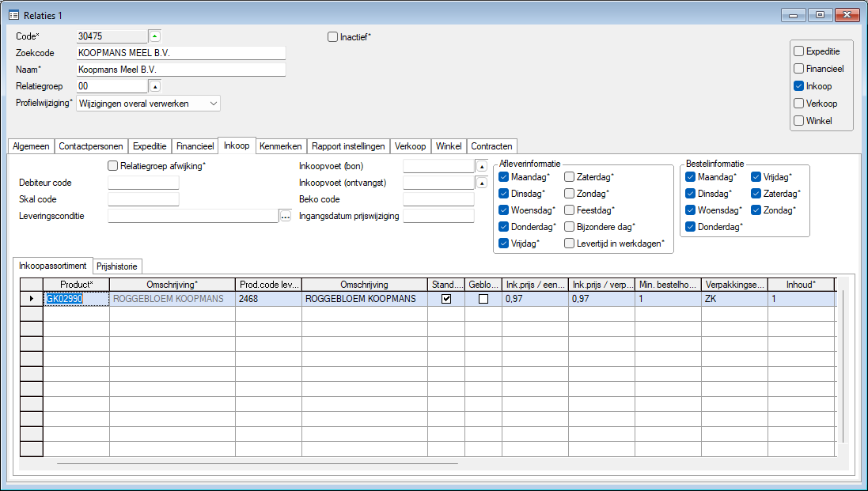
Task: Expand the Profielwijziging dropdown
Action: click(214, 104)
